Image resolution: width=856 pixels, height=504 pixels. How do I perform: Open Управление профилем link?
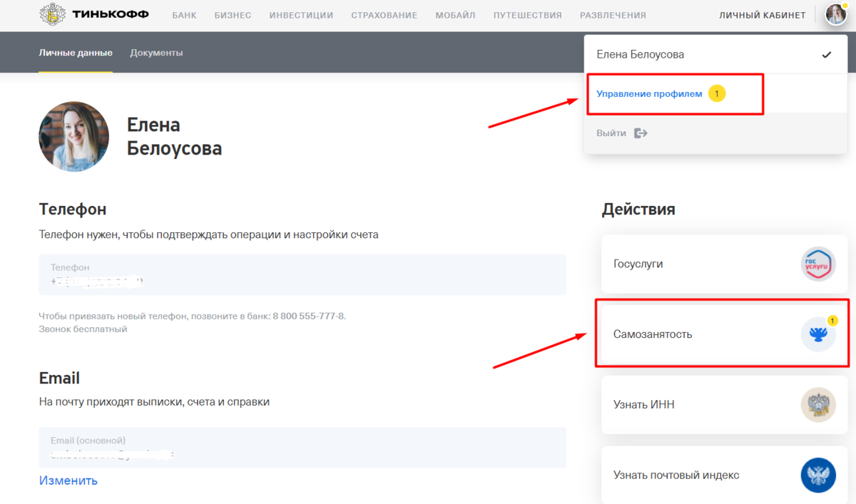pos(649,94)
